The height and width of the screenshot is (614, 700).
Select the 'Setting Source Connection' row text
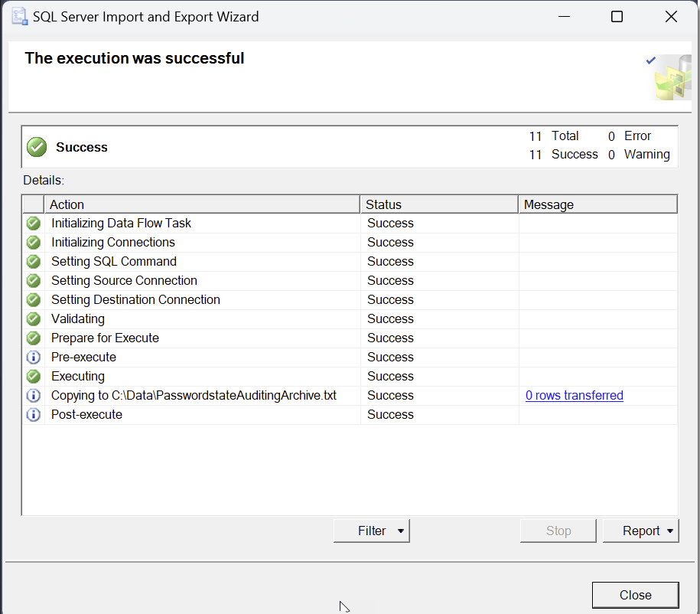point(124,281)
